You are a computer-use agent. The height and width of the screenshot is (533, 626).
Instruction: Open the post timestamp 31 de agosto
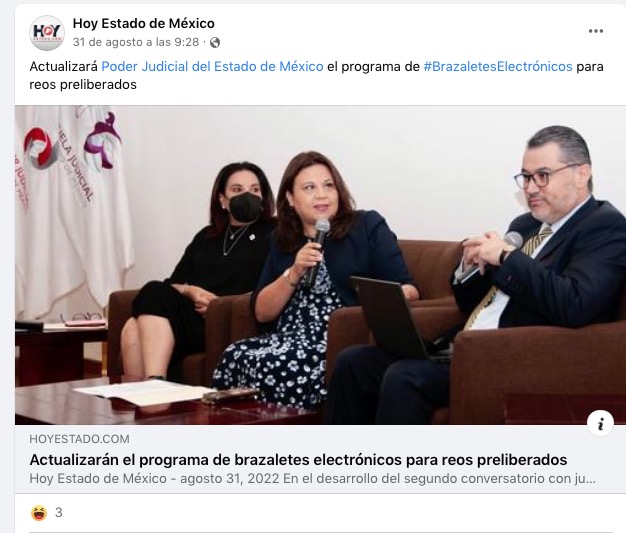pos(136,42)
